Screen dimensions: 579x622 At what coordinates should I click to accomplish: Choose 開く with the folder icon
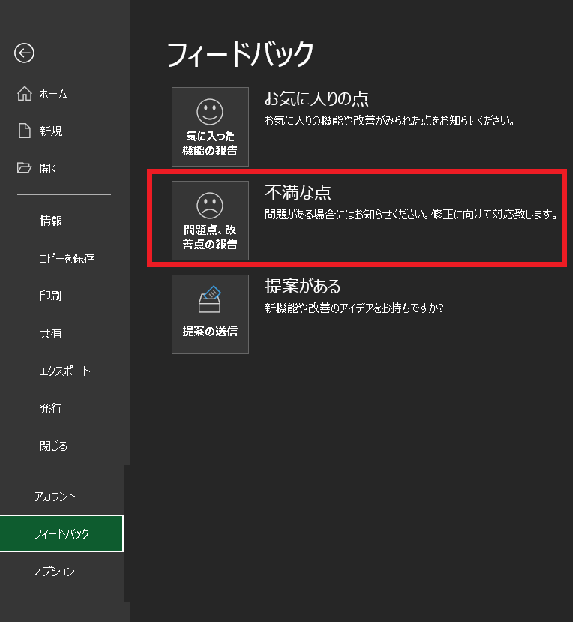coord(36,168)
